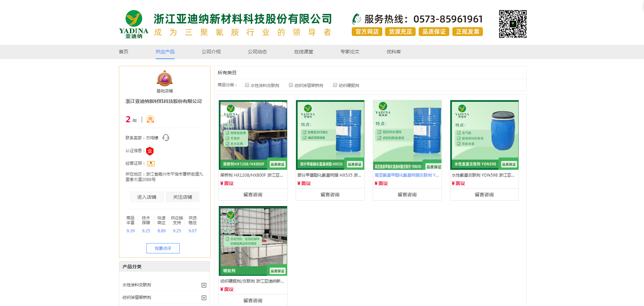Open 在线课堂 navigation item
644x306 pixels.
point(304,52)
